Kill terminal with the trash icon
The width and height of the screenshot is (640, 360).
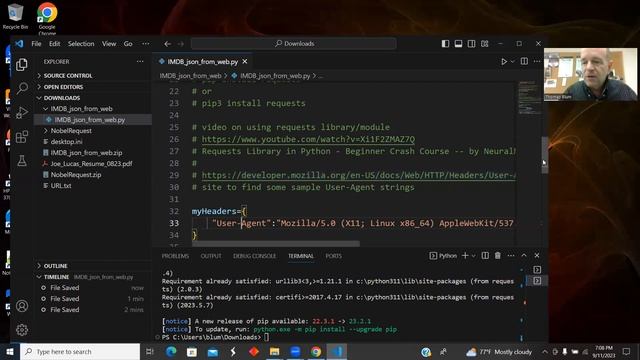[498, 256]
